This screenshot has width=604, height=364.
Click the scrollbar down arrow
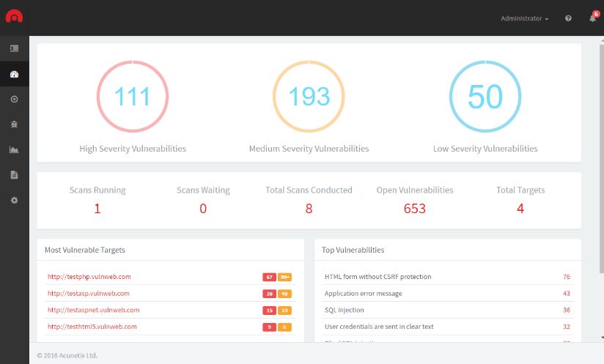(x=602, y=338)
